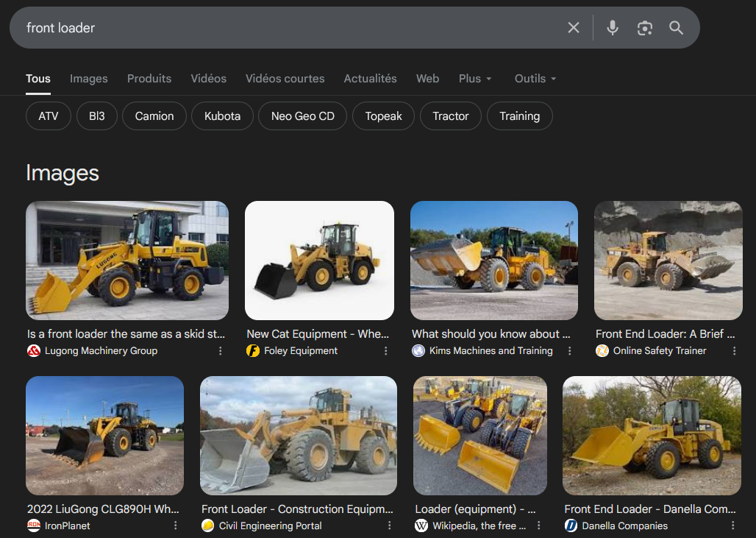Select the Tous tab

tap(38, 79)
